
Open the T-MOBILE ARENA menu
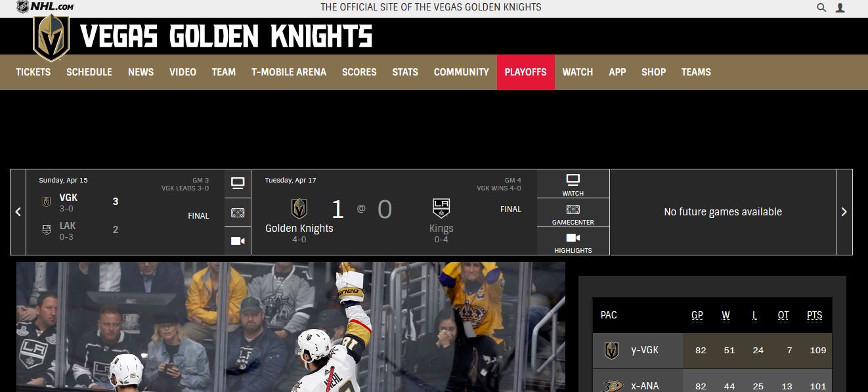coord(289,72)
